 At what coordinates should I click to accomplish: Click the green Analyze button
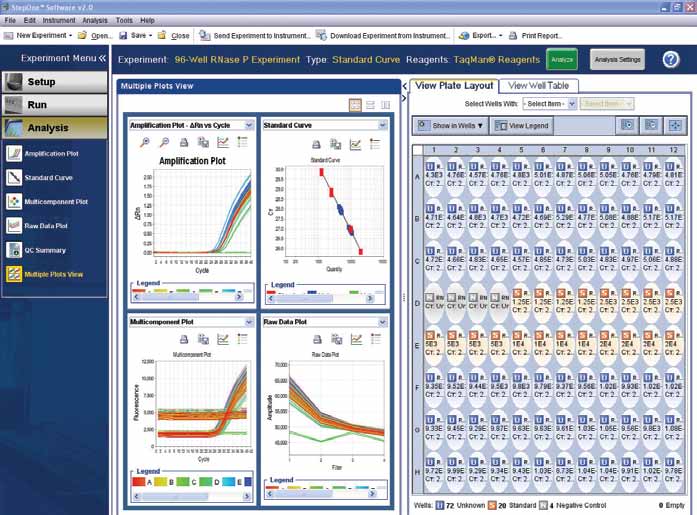click(562, 60)
